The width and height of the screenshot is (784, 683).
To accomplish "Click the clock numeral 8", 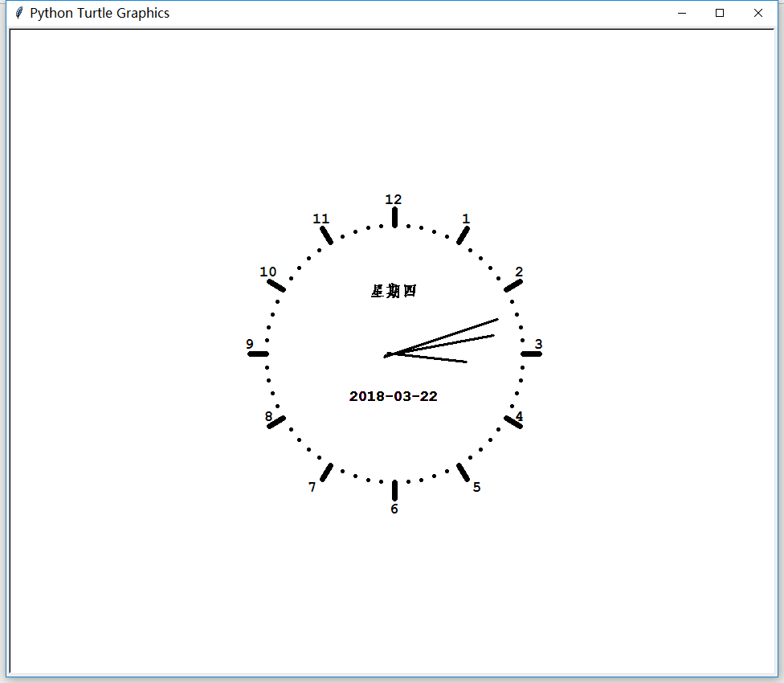I will pyautogui.click(x=268, y=416).
